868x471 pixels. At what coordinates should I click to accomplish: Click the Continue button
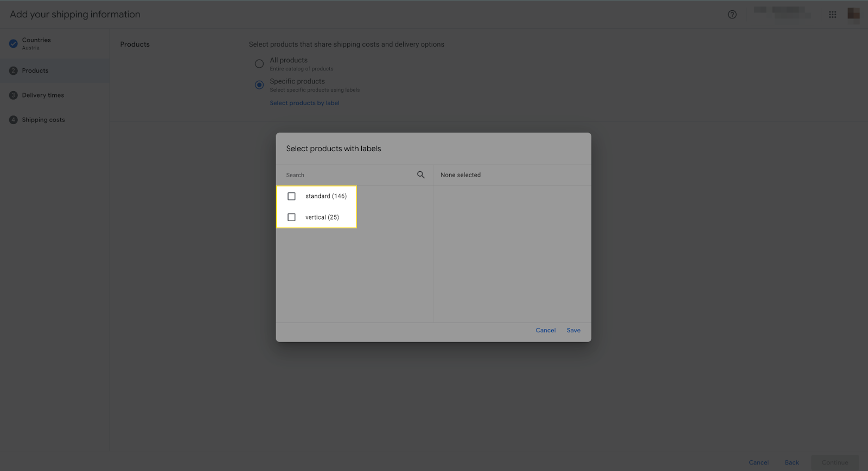tap(835, 462)
